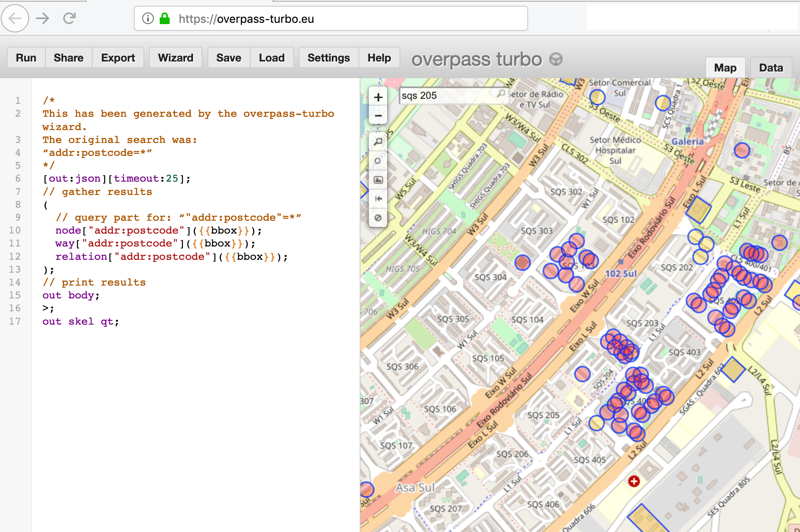Open the Export menu

[x=118, y=58]
